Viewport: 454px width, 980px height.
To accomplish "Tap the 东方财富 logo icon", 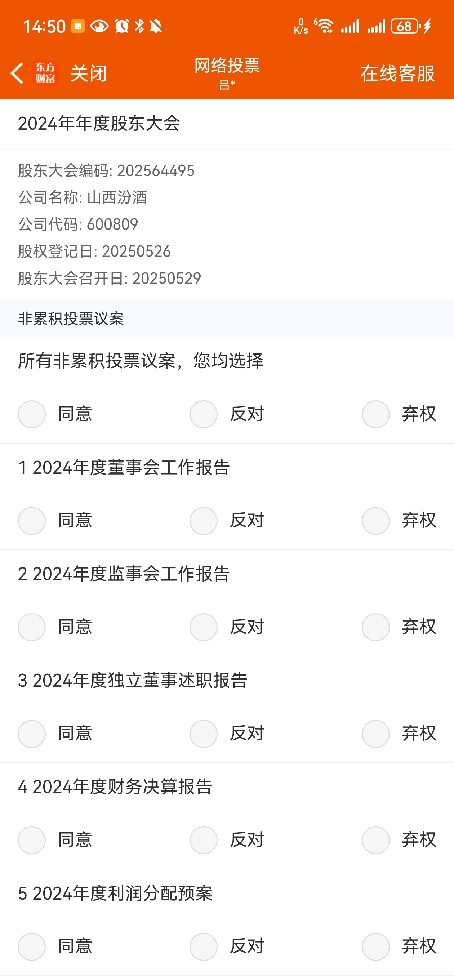I will (45, 73).
